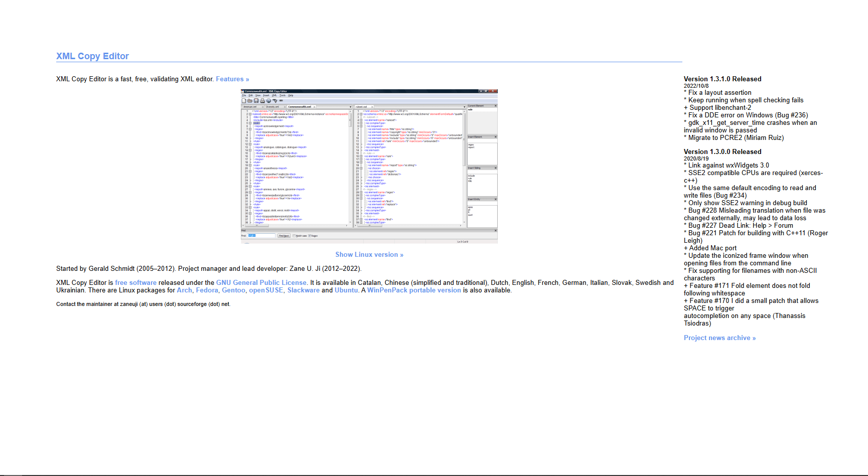This screenshot has height=476, width=868.
Task: Disable the Regex checkbox
Action: coord(310,235)
